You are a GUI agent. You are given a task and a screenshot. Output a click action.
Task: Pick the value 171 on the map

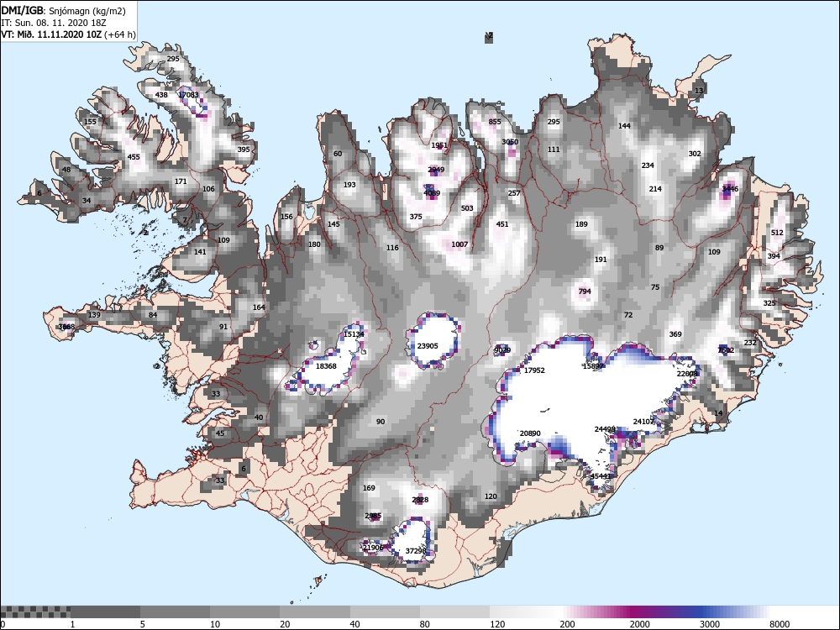click(181, 181)
